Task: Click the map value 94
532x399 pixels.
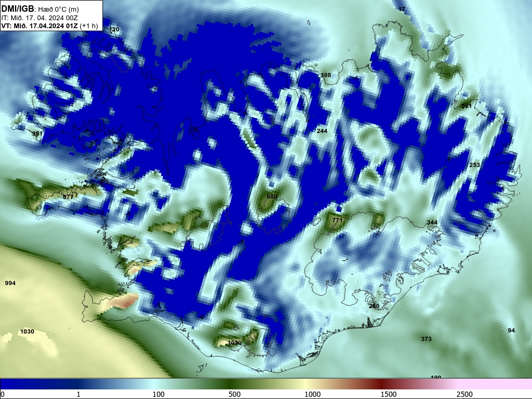Action: click(x=511, y=330)
